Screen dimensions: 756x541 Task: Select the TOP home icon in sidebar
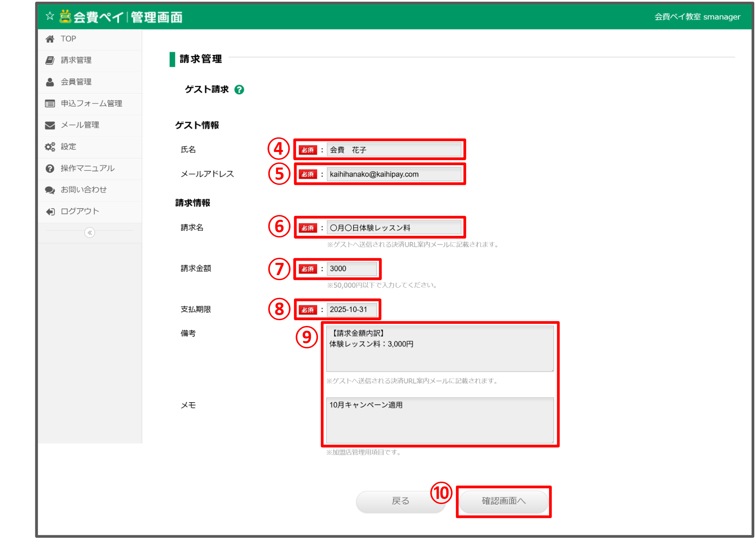50,39
